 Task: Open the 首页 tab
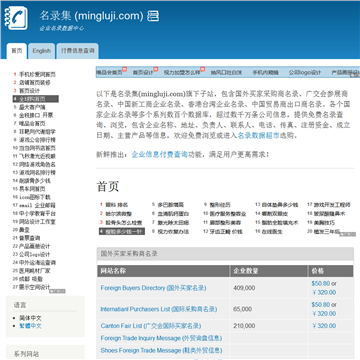[x=17, y=51]
